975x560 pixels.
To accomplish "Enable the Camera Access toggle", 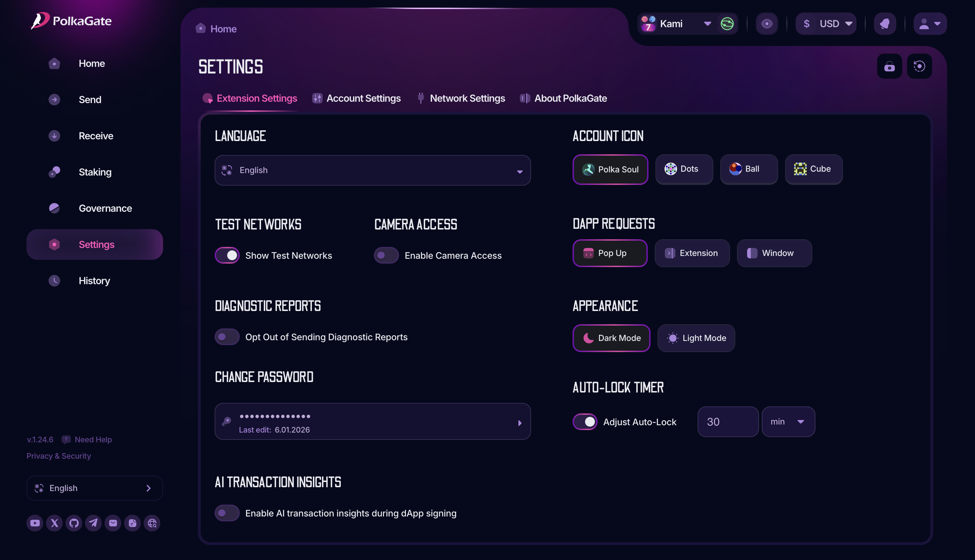I will pos(386,255).
